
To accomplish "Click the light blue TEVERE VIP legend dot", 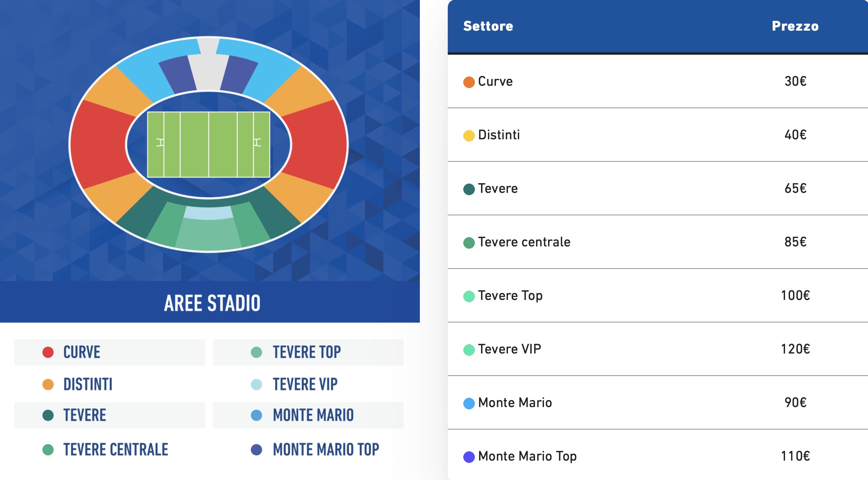I will tap(257, 385).
